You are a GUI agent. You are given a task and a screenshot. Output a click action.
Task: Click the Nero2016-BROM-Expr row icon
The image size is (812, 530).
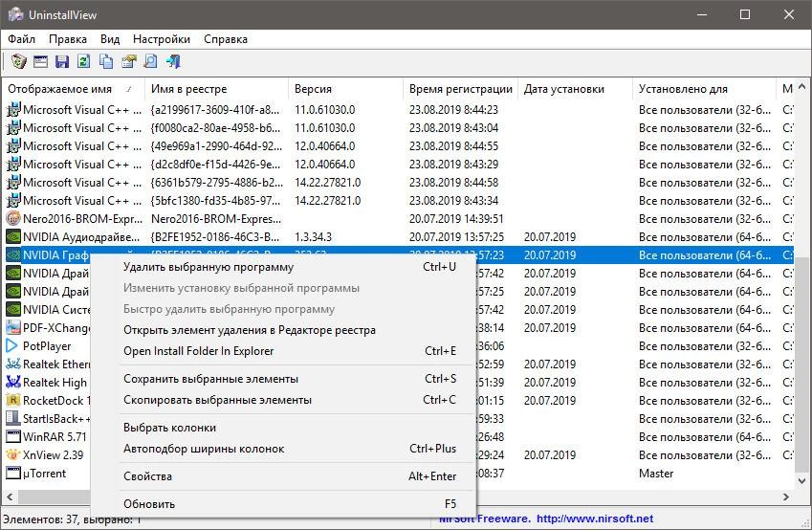(13, 219)
